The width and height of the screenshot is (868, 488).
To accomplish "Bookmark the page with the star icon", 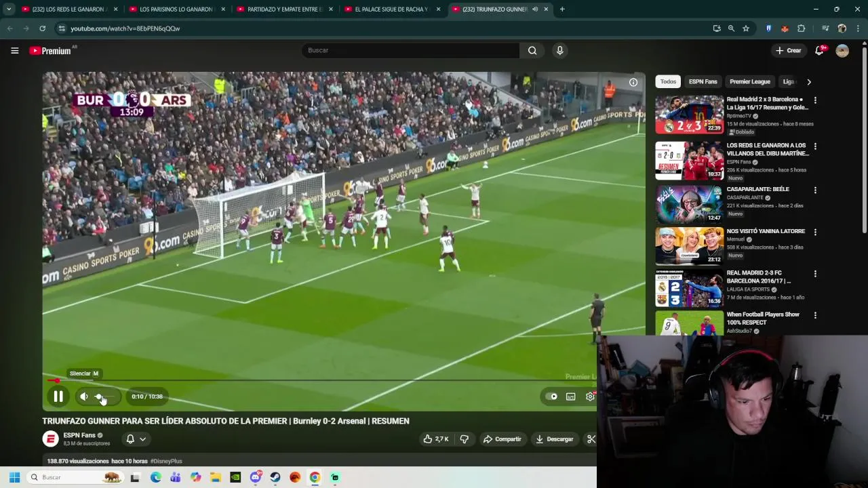I will point(746,28).
